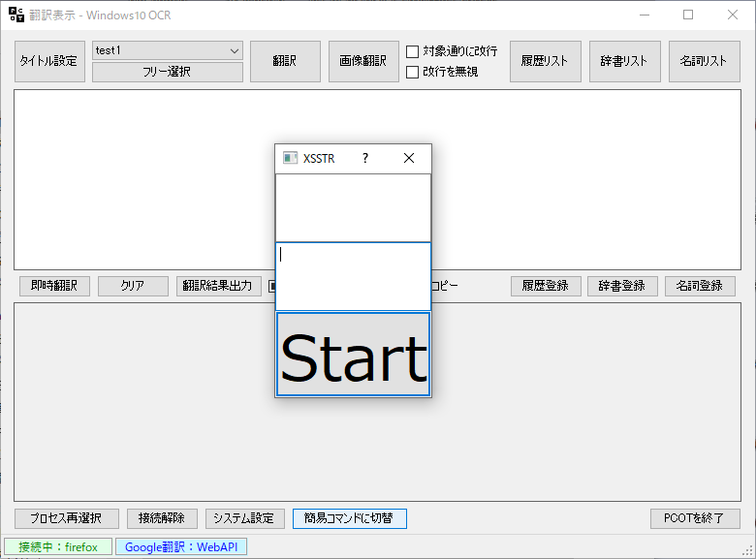The image size is (756, 559).
Task: Click the upper source text area of PCOT
Action: point(144,180)
